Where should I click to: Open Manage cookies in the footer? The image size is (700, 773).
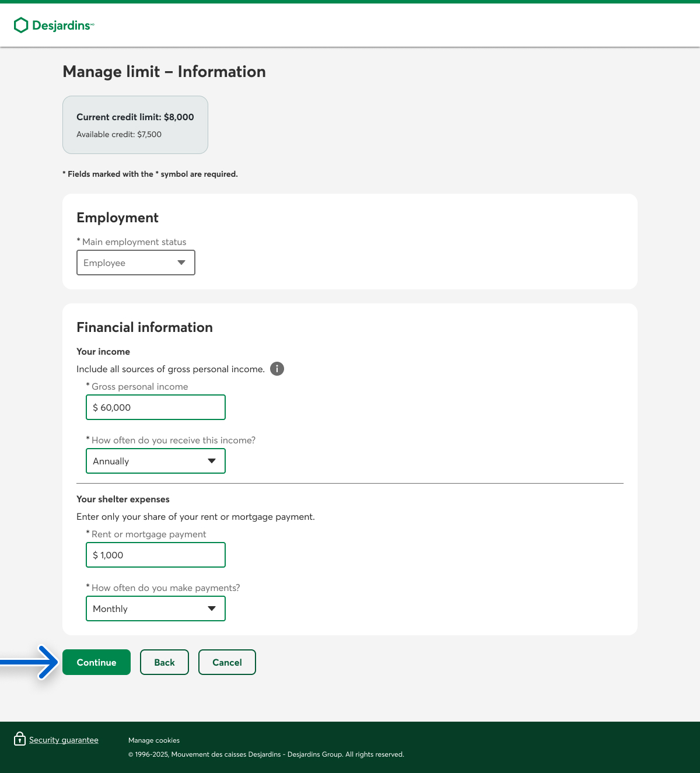(154, 740)
